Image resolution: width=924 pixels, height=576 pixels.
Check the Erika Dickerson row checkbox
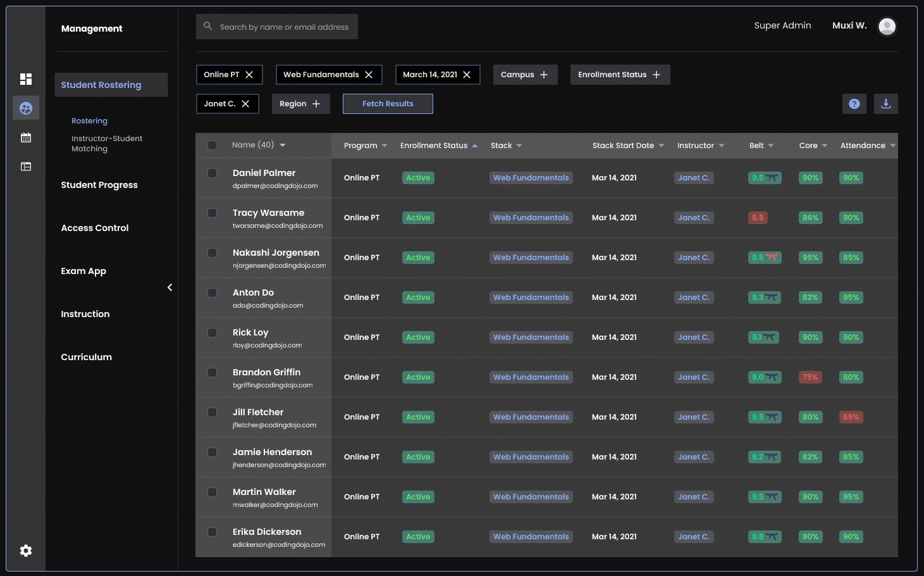pos(213,532)
